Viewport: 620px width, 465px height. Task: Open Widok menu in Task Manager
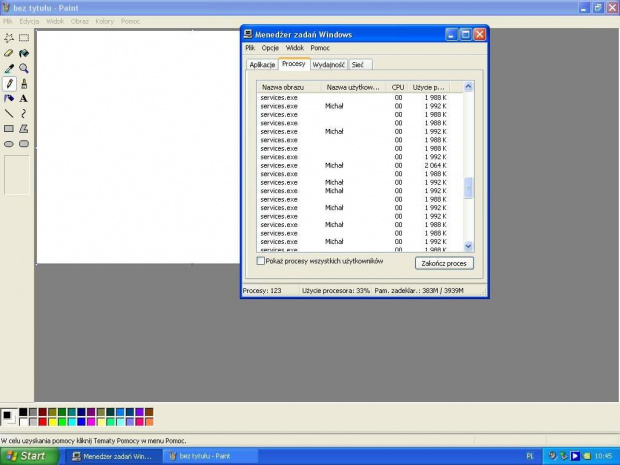pos(295,48)
